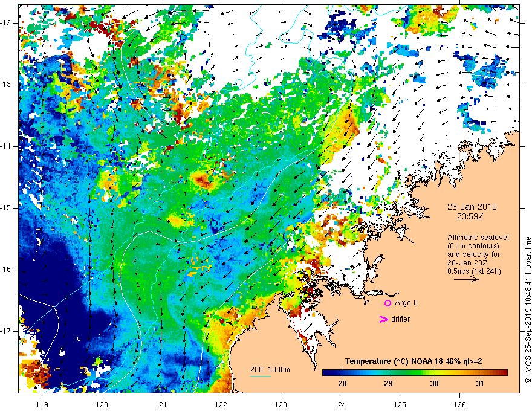Screen dimensions: 532x411
Task: Click the IMOS copyright timestamp text
Action: click(528, 310)
